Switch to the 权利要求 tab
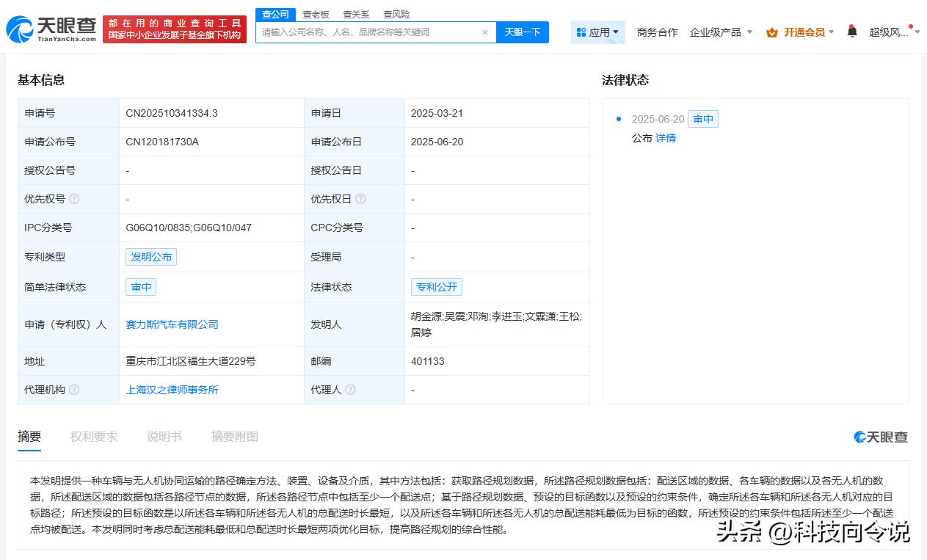 94,436
